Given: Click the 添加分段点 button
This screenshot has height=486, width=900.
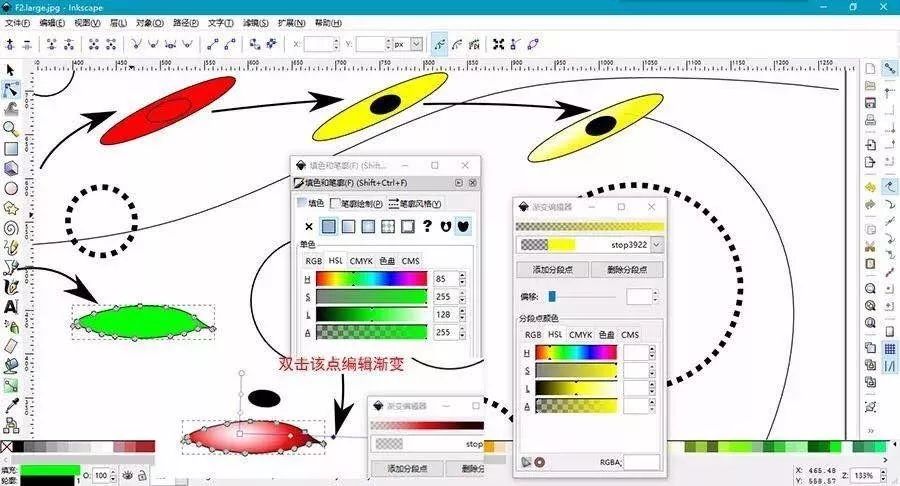Looking at the screenshot, I should [552, 269].
